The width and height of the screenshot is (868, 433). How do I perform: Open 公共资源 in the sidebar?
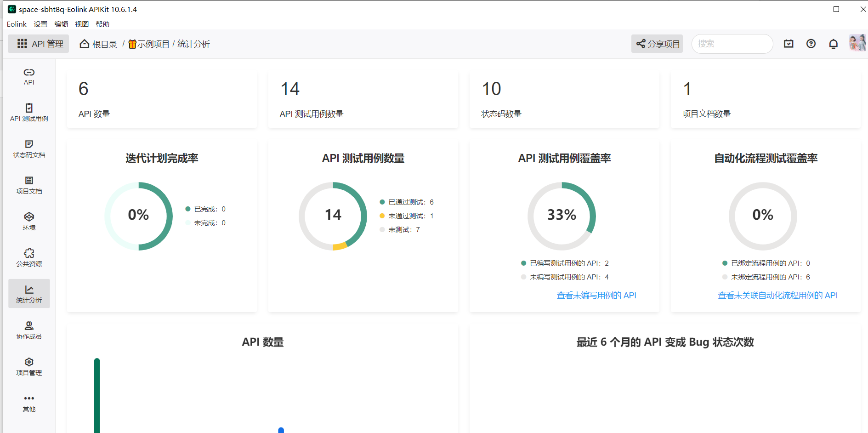click(x=29, y=258)
